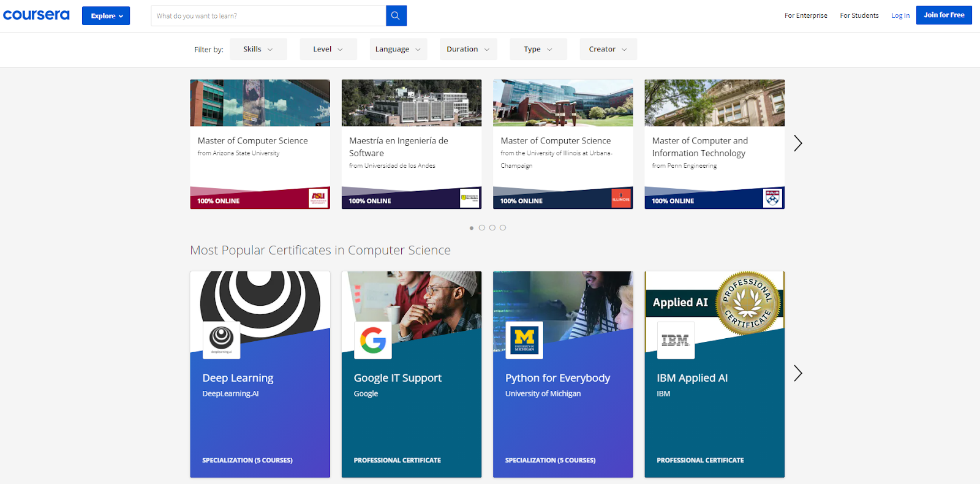Click the ASU logo on the Arizona State card
This screenshot has height=484, width=980.
click(318, 198)
